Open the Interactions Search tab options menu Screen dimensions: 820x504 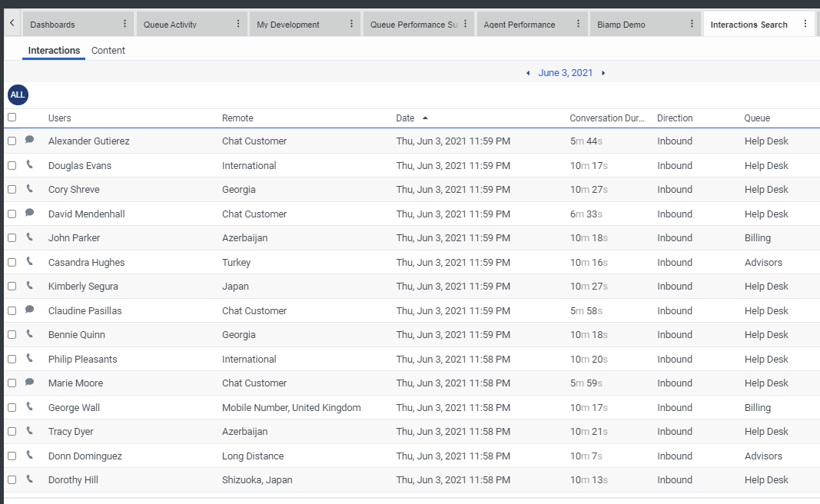coord(805,24)
